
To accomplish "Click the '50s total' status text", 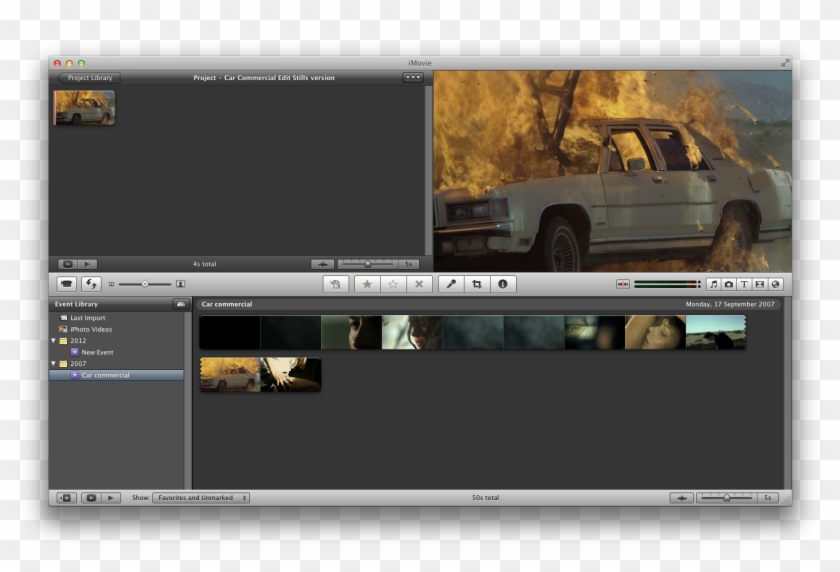I will point(485,498).
